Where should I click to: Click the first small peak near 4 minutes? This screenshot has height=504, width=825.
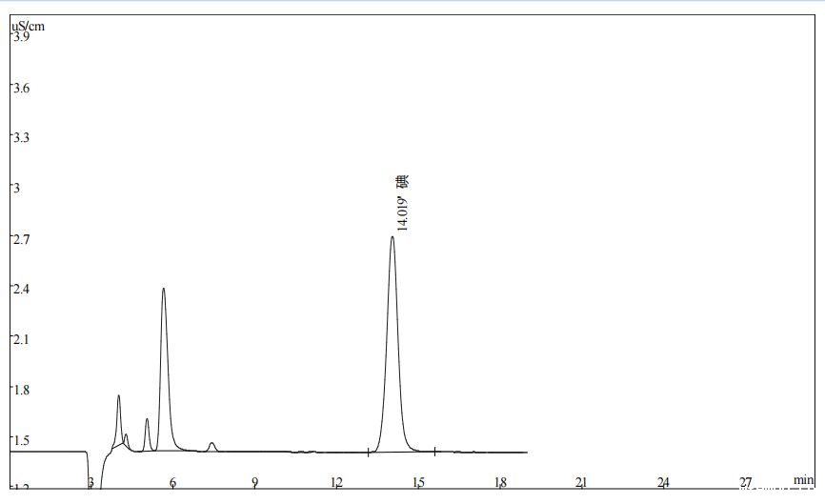tap(118, 397)
